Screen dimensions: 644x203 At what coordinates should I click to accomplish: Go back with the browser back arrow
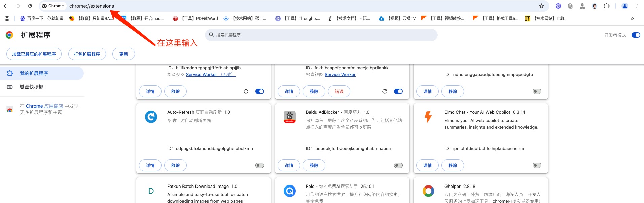click(6, 6)
